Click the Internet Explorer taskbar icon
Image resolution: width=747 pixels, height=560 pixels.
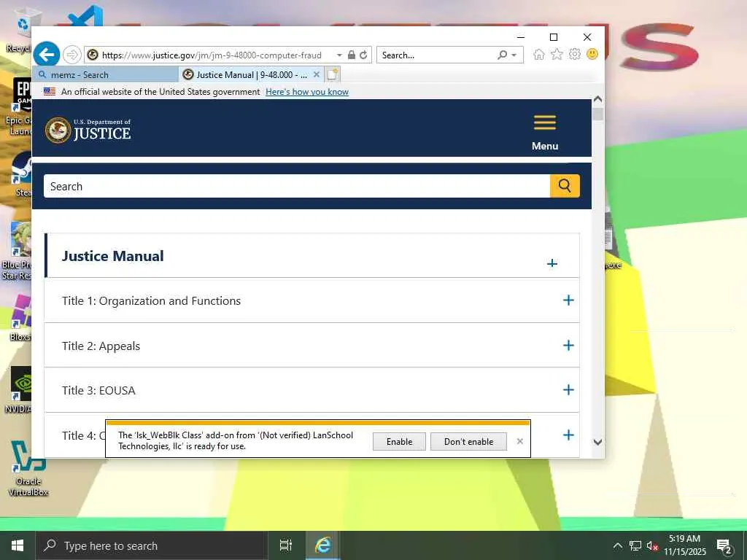322,545
